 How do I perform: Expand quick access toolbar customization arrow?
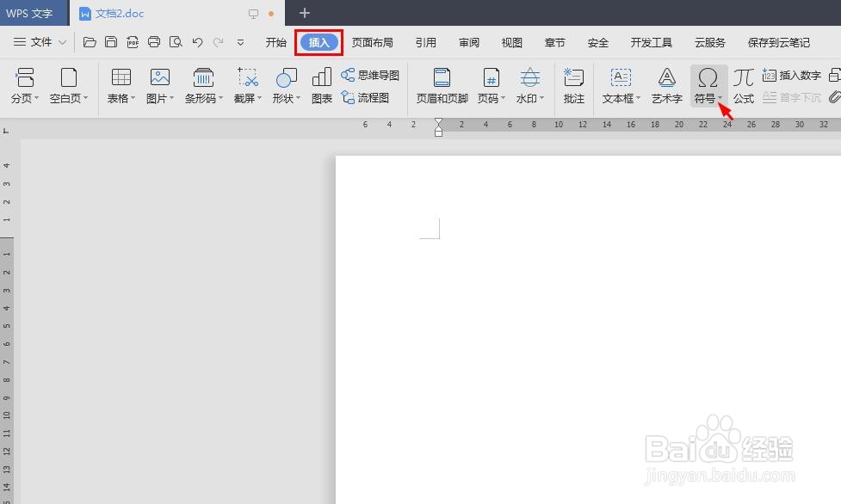240,42
